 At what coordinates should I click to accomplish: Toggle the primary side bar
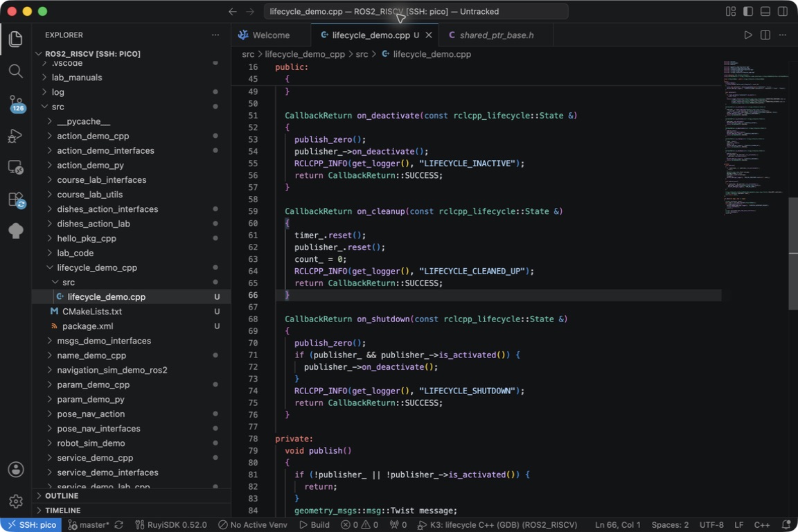click(x=748, y=11)
